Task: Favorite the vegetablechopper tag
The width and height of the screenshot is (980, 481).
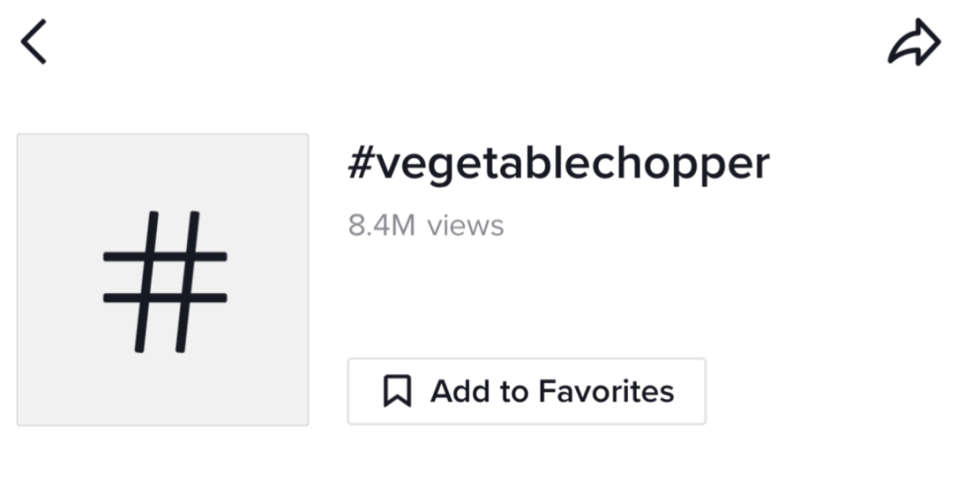Action: coord(526,391)
